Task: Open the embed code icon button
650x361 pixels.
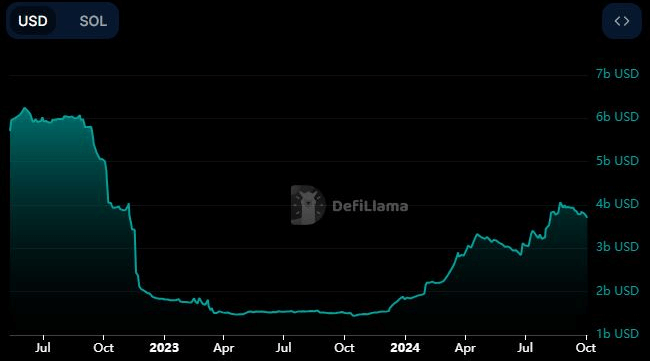Action: point(622,21)
